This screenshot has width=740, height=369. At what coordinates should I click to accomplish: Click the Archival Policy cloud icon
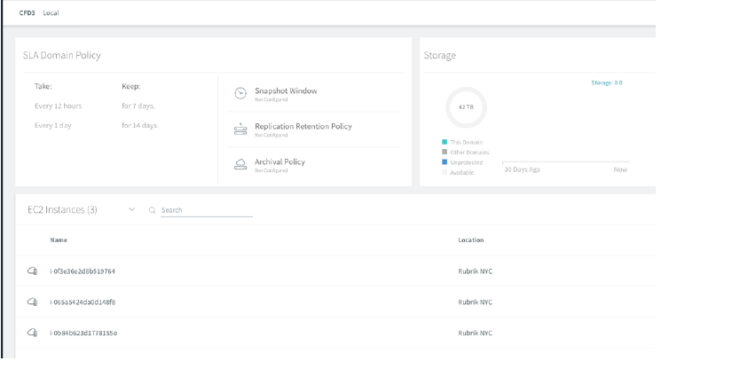240,165
